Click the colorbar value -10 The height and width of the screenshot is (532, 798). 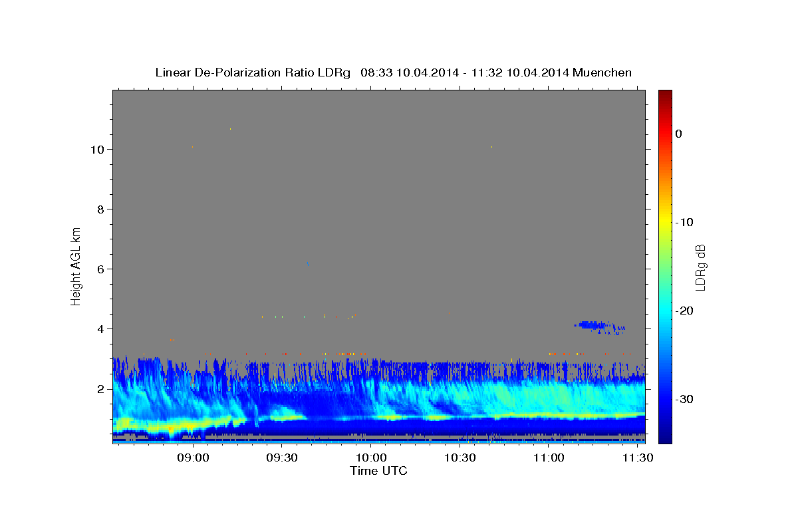pos(685,222)
